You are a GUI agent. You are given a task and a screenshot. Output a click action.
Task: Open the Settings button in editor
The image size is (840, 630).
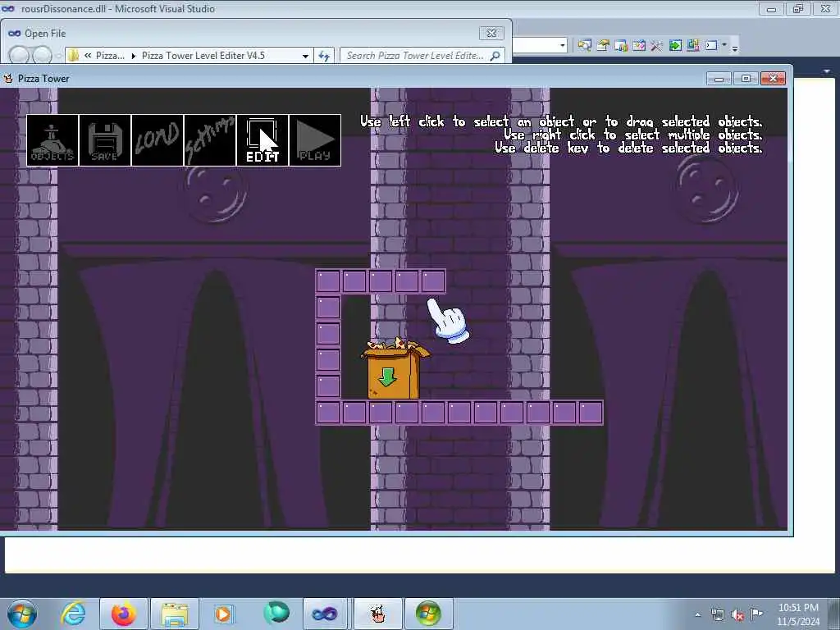click(x=210, y=140)
